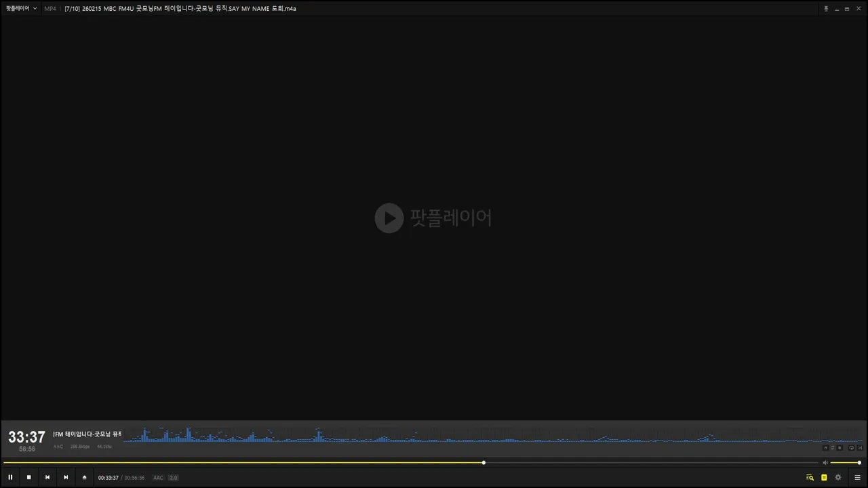The width and height of the screenshot is (868, 488).
Task: Open the playlist search icon
Action: (x=810, y=477)
